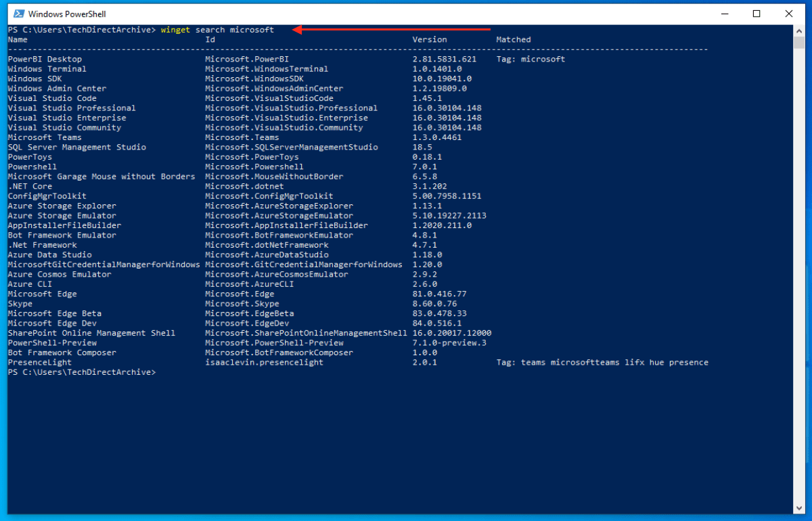Click the PowerShell icon in title bar
This screenshot has height=521, width=812.
tap(18, 14)
